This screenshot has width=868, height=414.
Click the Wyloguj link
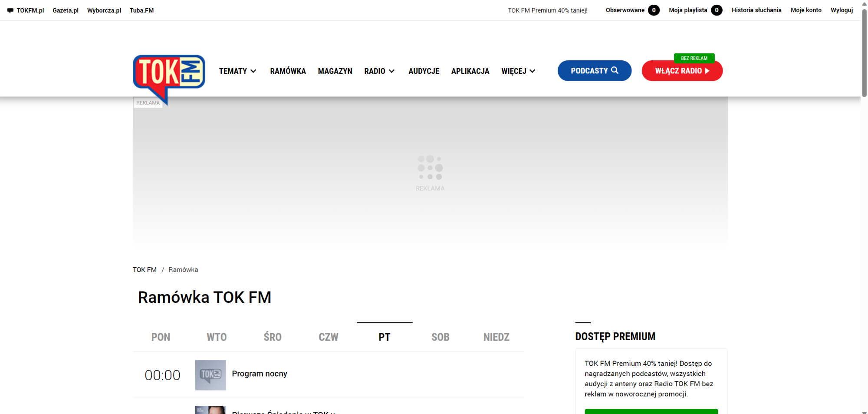tap(842, 10)
